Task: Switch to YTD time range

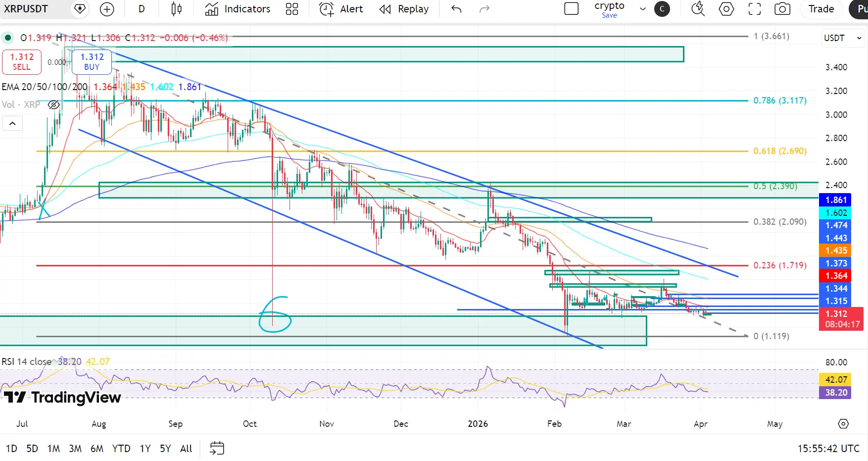Action: [121, 449]
